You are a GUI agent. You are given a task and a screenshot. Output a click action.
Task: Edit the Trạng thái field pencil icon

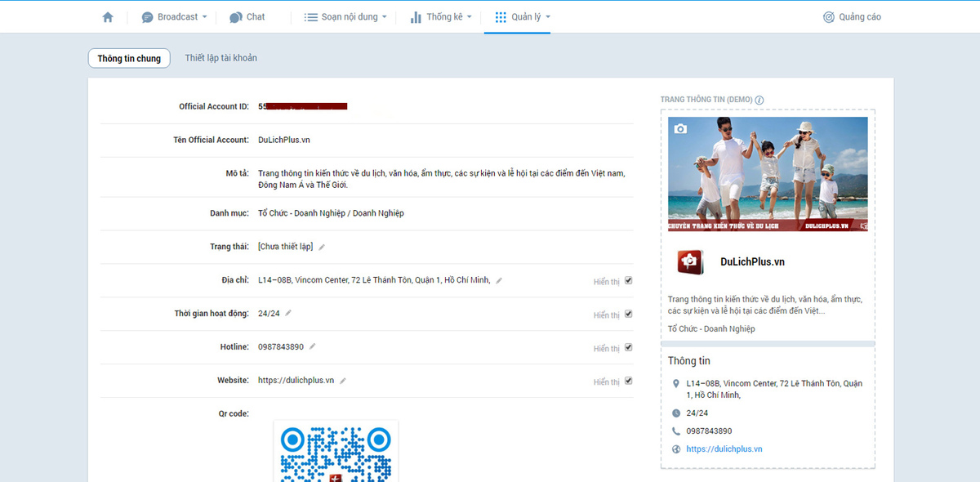[x=322, y=247]
